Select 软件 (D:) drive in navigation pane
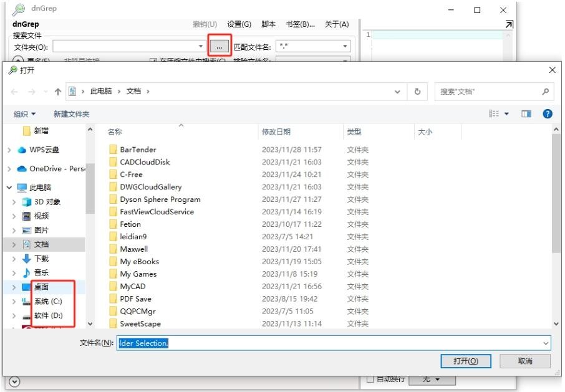 click(x=48, y=316)
